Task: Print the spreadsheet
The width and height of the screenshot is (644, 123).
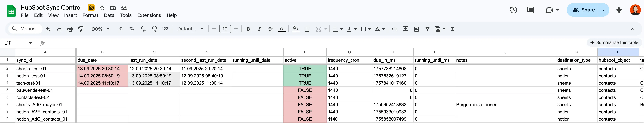Action: [70, 29]
